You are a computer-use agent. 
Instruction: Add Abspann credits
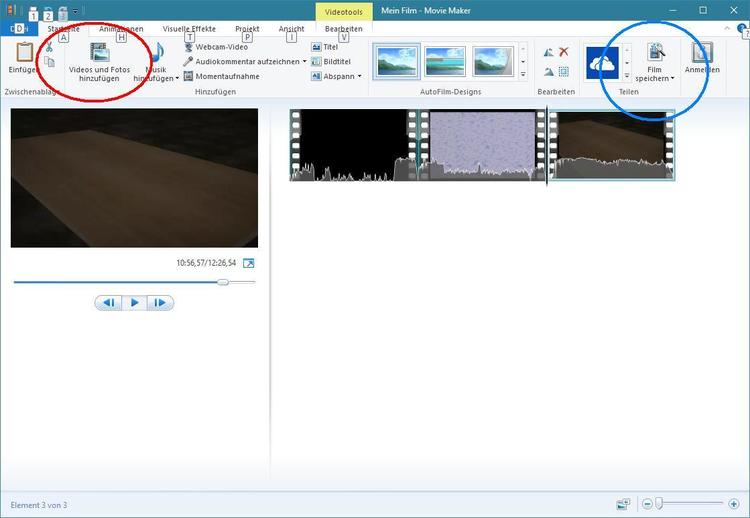click(x=333, y=76)
